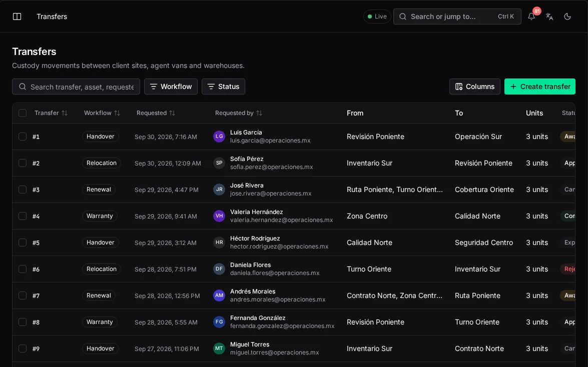The height and width of the screenshot is (367, 588).
Task: Click the Create transfer button
Action: coord(539,86)
